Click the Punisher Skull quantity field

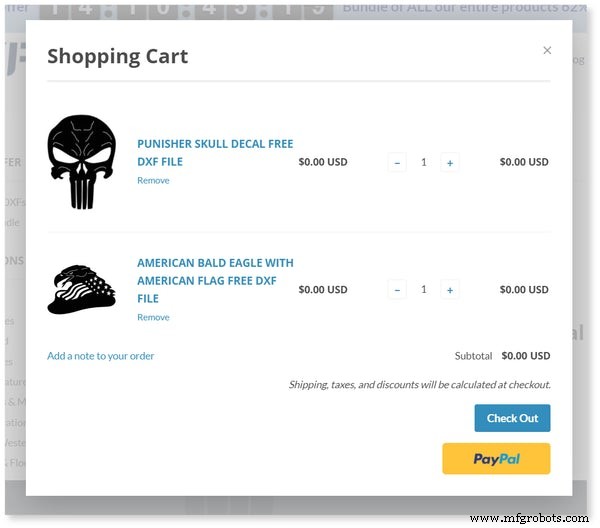point(423,162)
